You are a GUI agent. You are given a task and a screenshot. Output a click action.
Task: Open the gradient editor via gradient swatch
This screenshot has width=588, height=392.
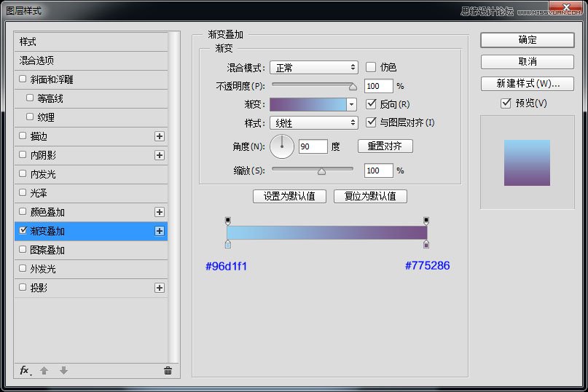[x=308, y=104]
